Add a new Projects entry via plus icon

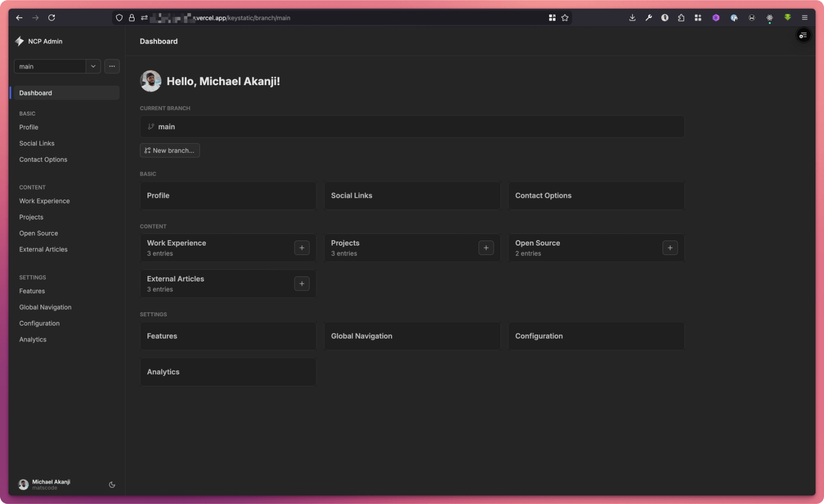(486, 248)
